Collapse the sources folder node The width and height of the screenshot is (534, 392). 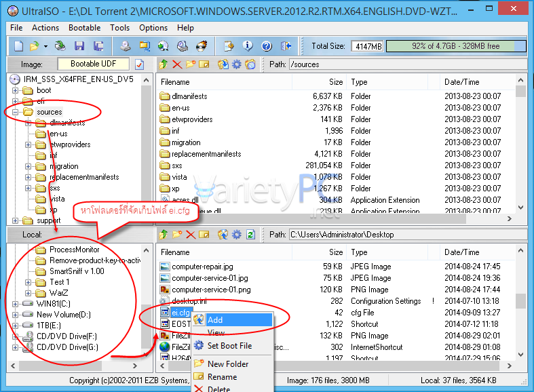[x=15, y=112]
